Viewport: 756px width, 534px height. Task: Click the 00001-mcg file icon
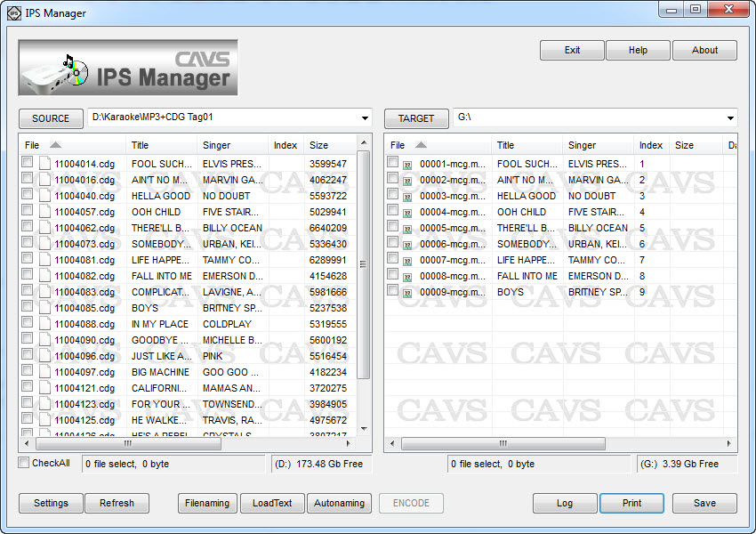[408, 165]
